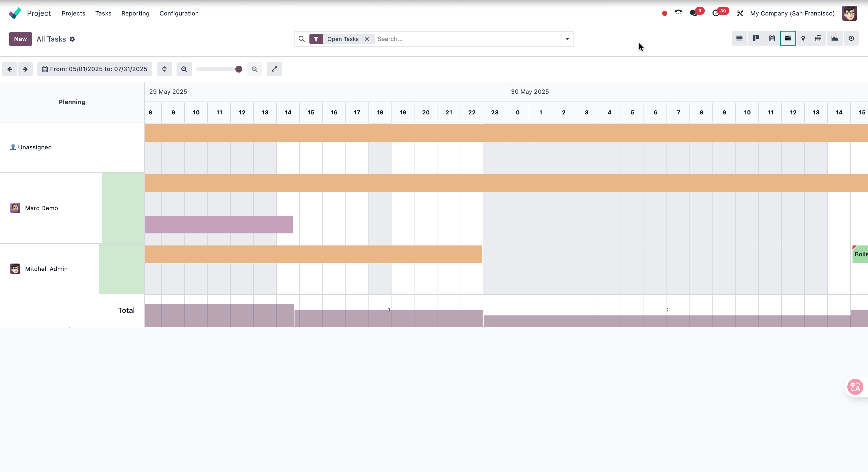Open the Reporting menu

pos(135,13)
